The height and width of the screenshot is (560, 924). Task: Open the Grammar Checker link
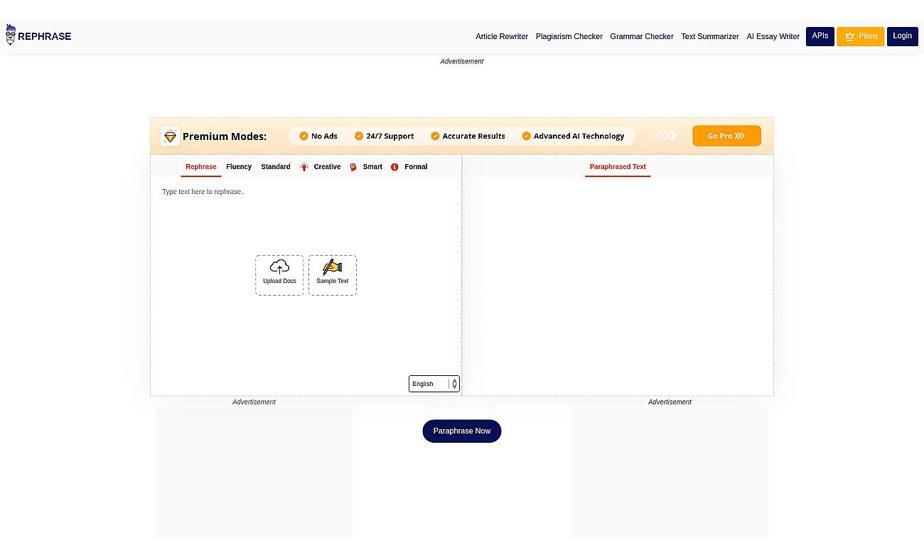tap(642, 36)
